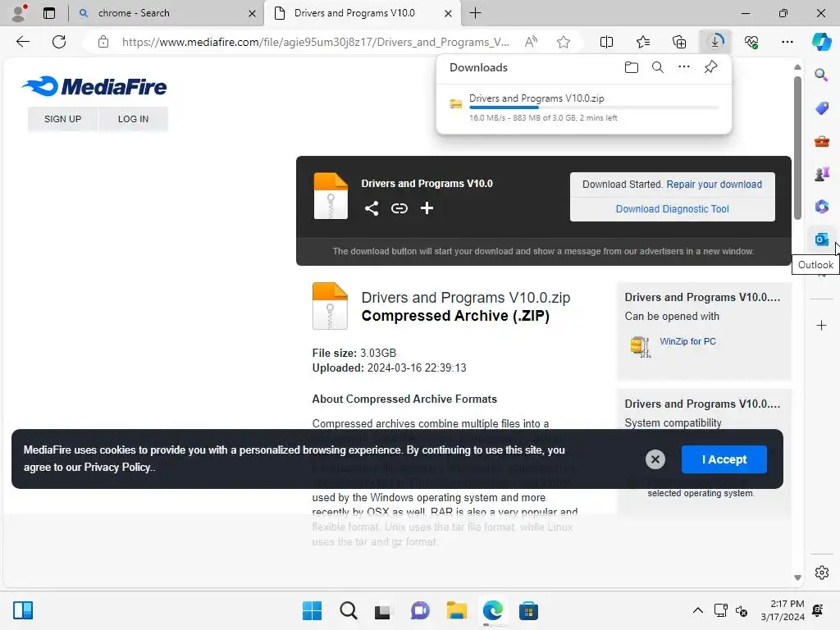The image size is (840, 630).
Task: Open sidebar Tools briefcase icon
Action: 821,141
